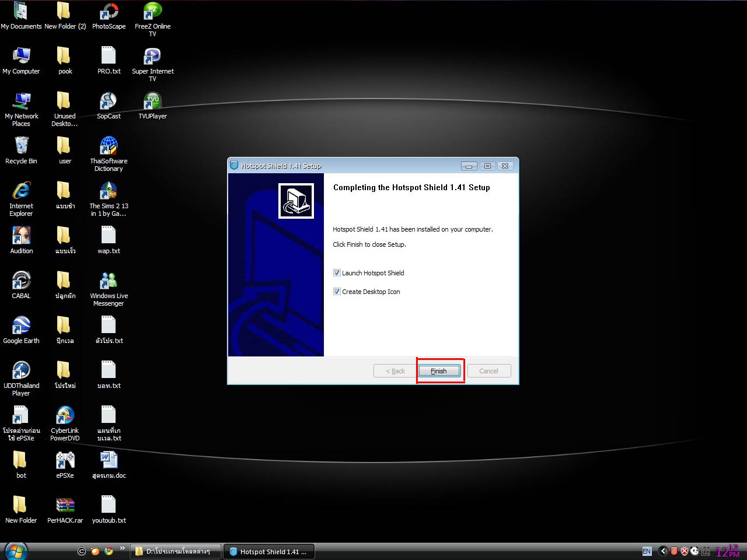Select the PRO.txt file icon
This screenshot has height=560, width=747.
pos(109,61)
